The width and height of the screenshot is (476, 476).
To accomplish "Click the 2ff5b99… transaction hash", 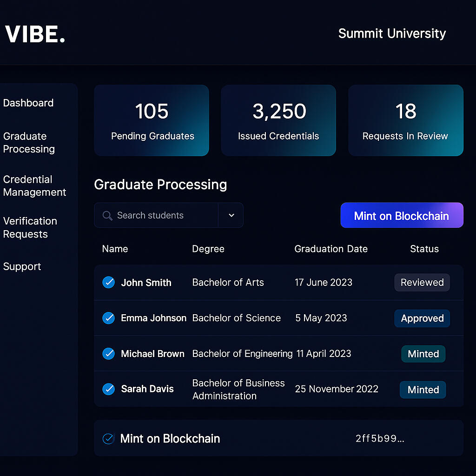I will coord(380,438).
